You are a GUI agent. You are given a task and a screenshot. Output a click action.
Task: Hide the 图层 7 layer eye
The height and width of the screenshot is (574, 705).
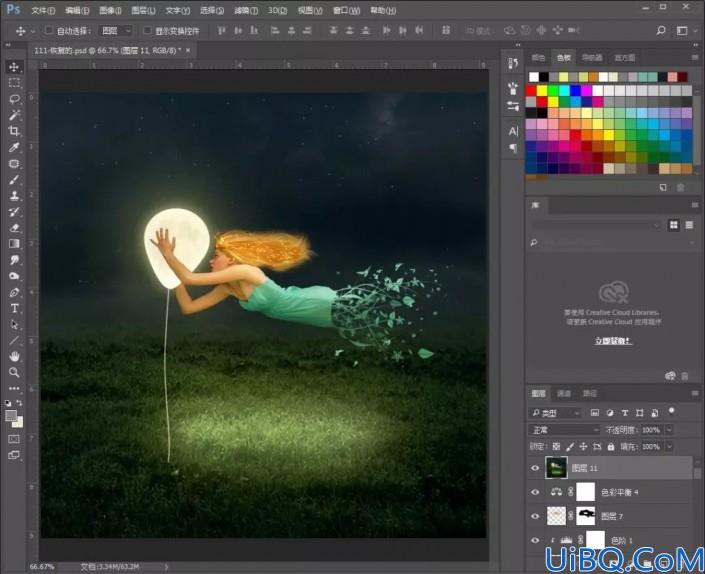click(535, 516)
